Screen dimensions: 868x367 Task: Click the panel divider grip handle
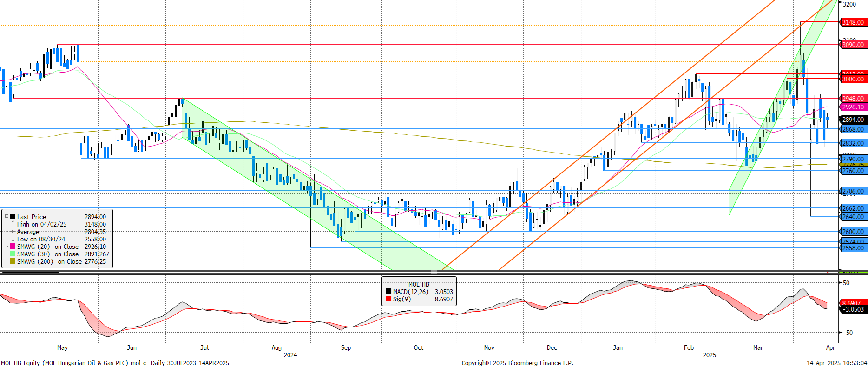(434, 272)
